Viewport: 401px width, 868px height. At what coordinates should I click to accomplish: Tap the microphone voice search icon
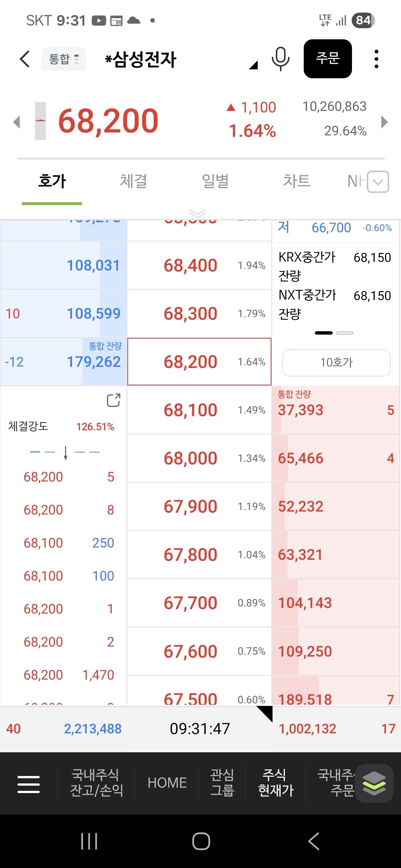point(280,59)
